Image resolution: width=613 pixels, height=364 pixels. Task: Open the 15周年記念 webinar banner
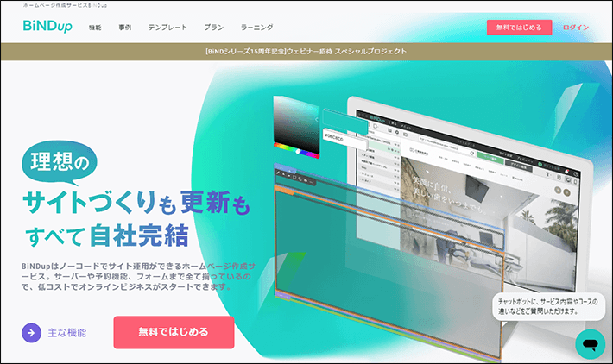click(306, 52)
